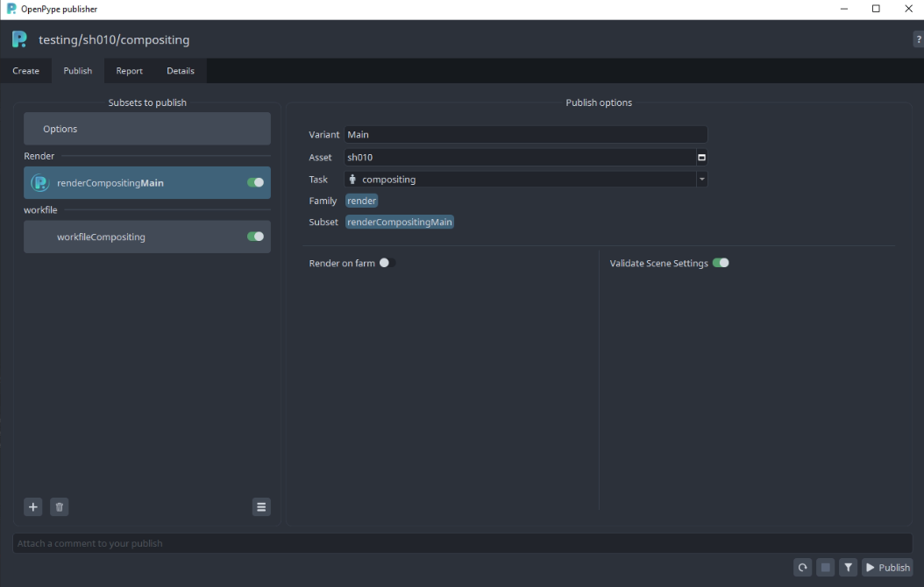Screen dimensions: 924x587
Task: Browse assets via icon at Asset field end
Action: tap(701, 157)
